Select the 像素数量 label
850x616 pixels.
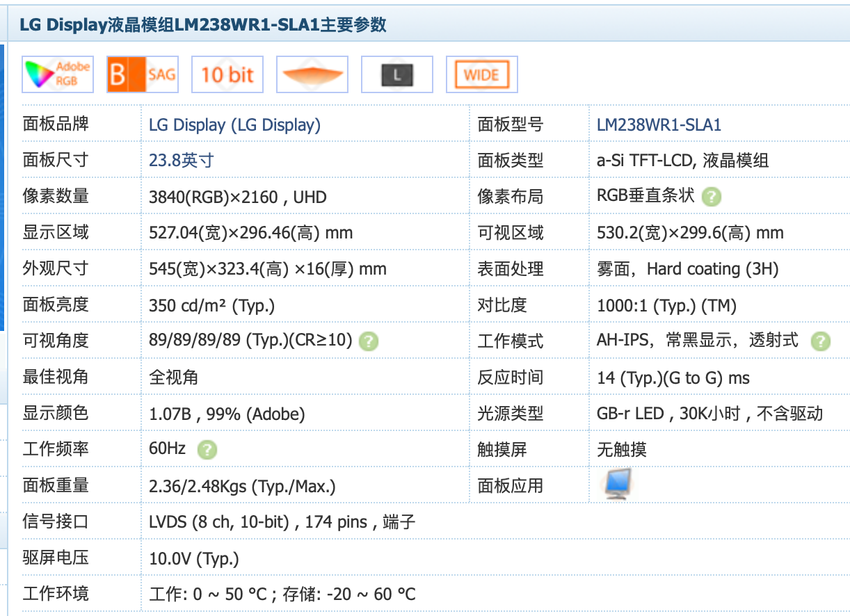[56, 197]
